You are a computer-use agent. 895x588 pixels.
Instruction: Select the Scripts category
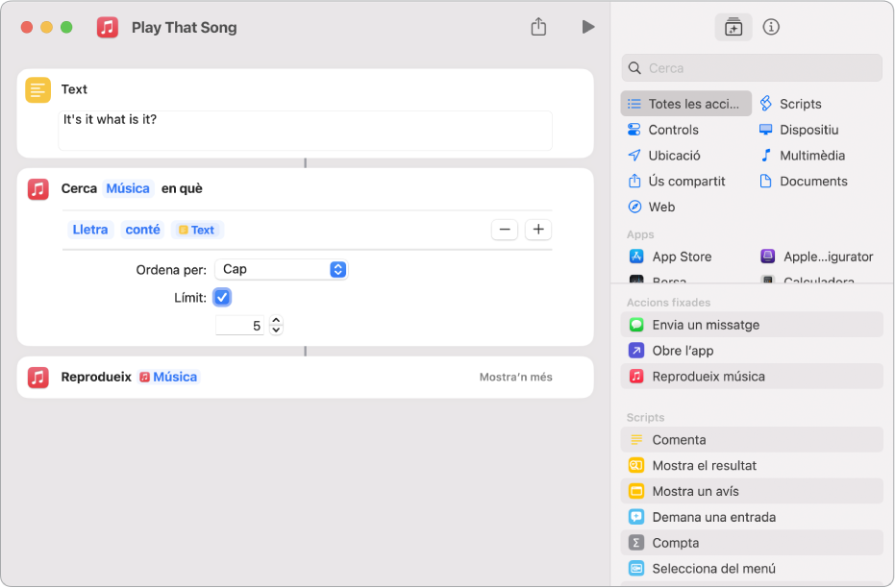coord(790,104)
